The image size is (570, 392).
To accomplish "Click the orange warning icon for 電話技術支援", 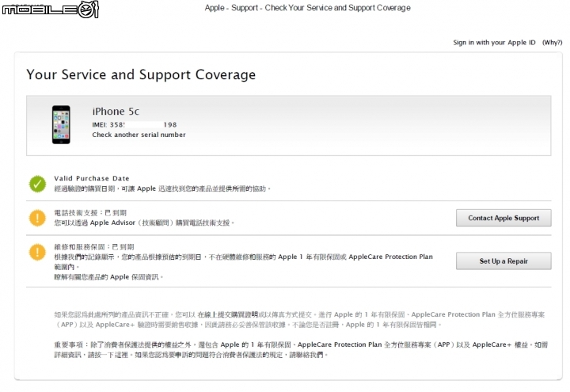I will tap(37, 218).
